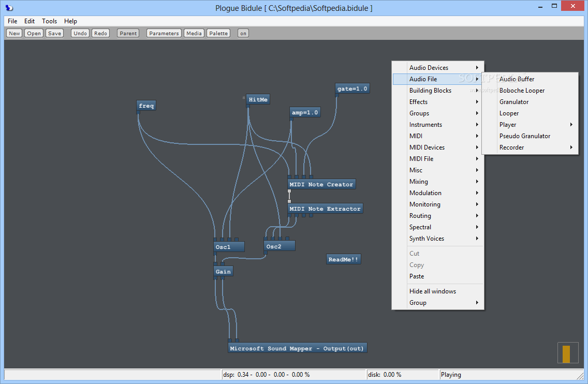Select the Osc2 oscillator node
The width and height of the screenshot is (588, 384).
(280, 246)
